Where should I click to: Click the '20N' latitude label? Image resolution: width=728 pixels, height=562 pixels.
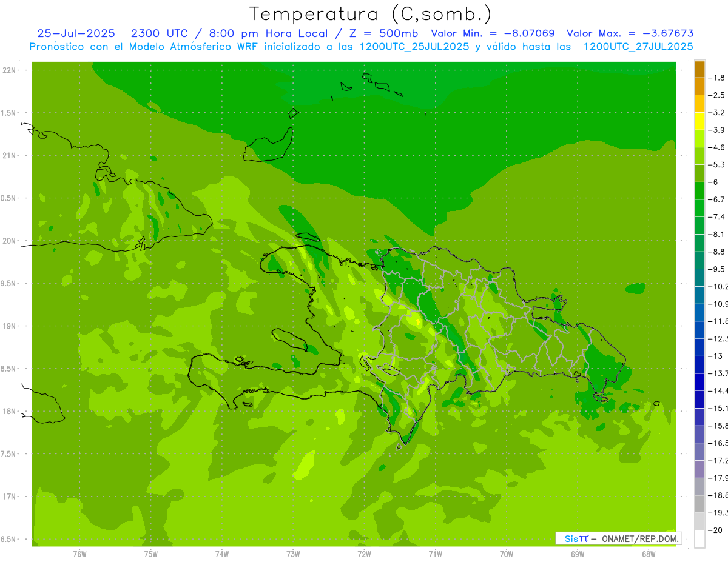(x=10, y=241)
